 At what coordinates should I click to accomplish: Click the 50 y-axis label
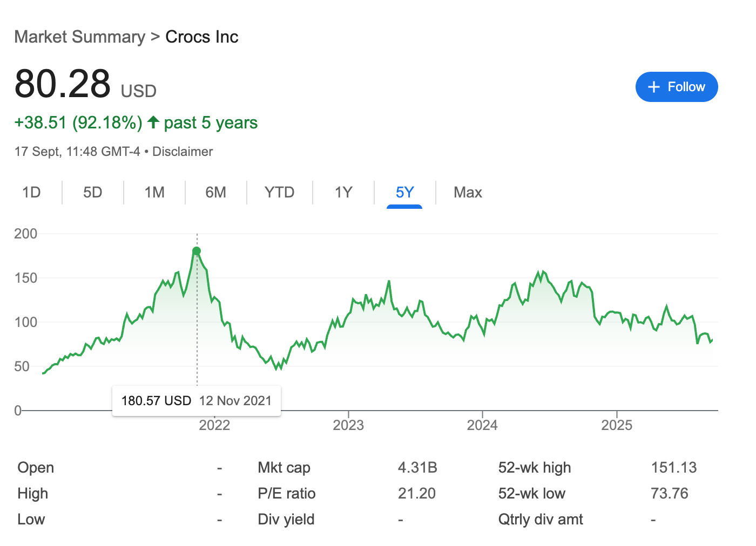point(22,366)
